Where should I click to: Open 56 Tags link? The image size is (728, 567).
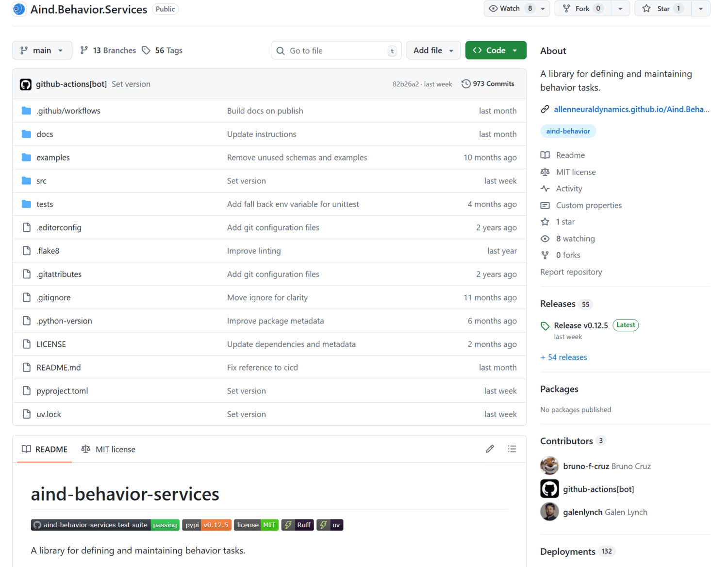point(163,50)
